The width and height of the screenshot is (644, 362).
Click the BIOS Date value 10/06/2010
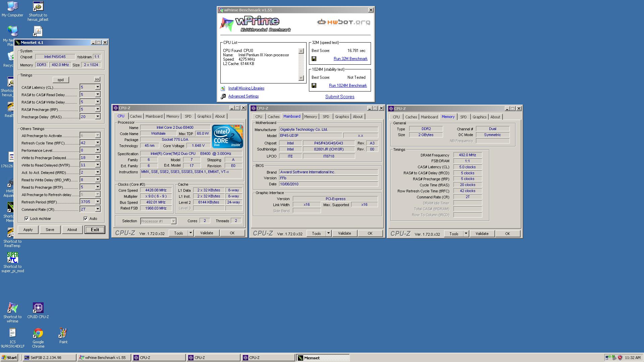(328, 184)
